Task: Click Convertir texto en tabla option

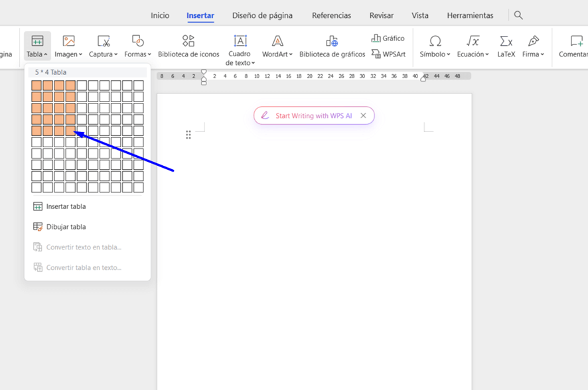Action: click(88, 247)
